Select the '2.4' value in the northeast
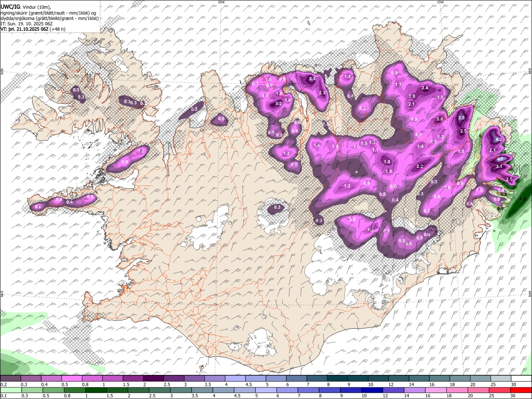Viewport: 532px width, 399px height. tap(425, 88)
